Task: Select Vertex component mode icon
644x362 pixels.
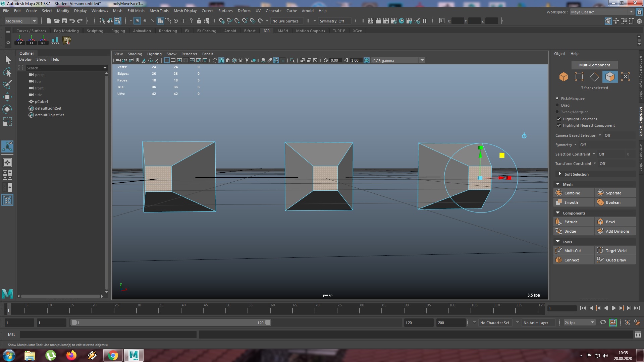Action: 579,77
